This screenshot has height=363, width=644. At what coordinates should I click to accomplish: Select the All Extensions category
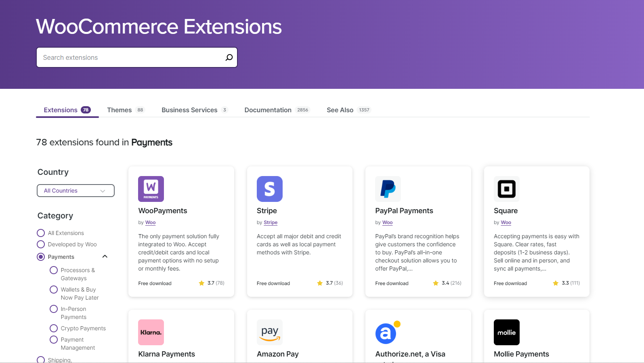click(x=41, y=233)
